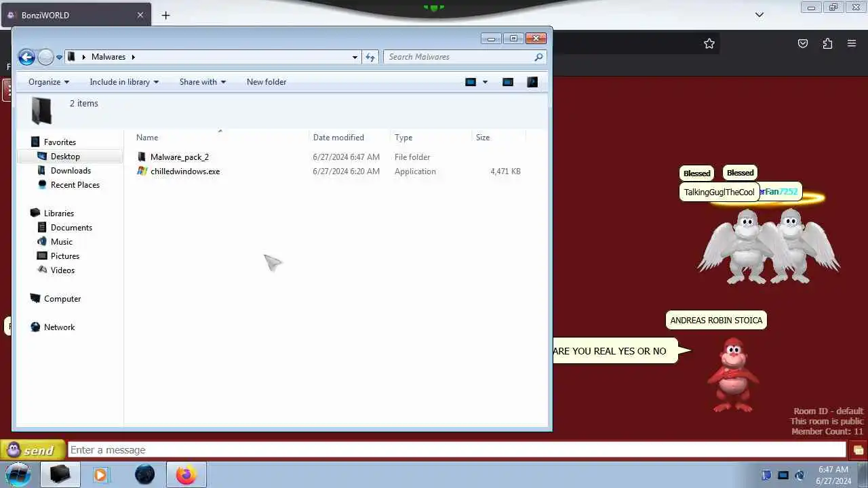
Task: Open the Share with menu
Action: 202,82
